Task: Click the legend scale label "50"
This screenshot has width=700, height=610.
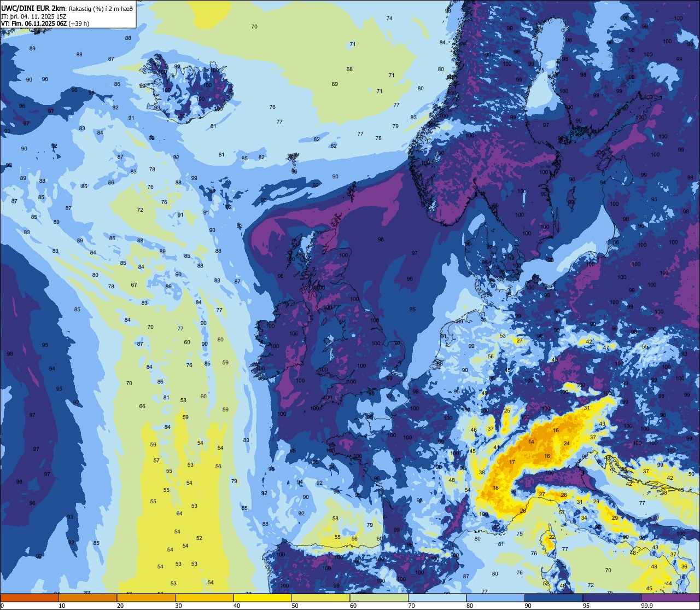Action: coord(295,606)
